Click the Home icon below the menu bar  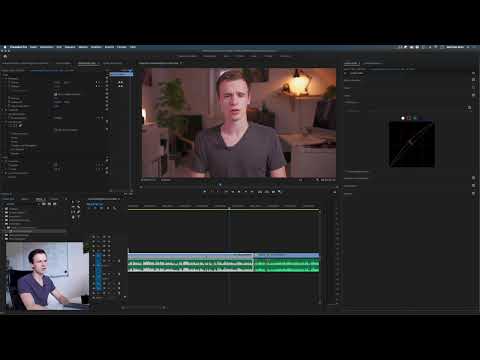pyautogui.click(x=5, y=56)
